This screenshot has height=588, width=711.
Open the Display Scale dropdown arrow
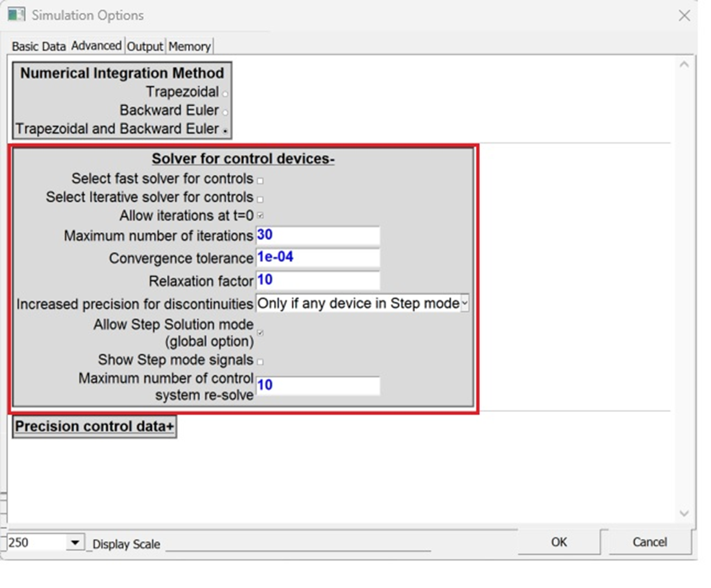(75, 542)
